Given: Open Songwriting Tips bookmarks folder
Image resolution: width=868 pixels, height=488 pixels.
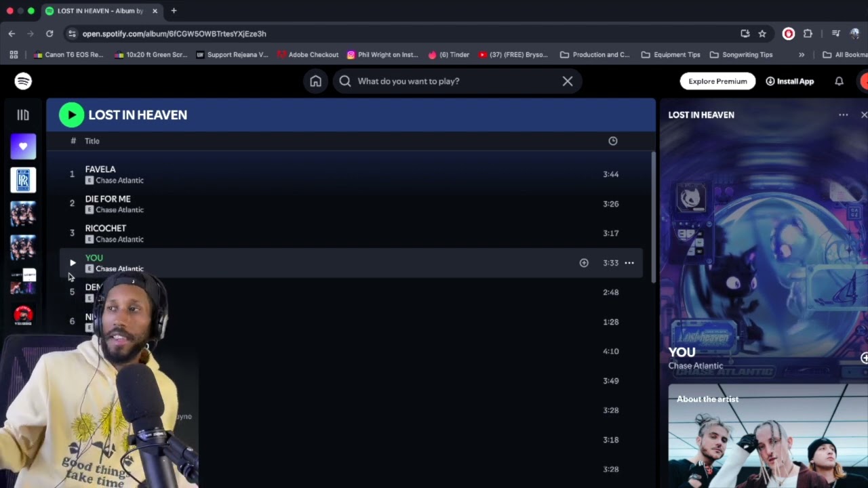Looking at the screenshot, I should point(741,55).
